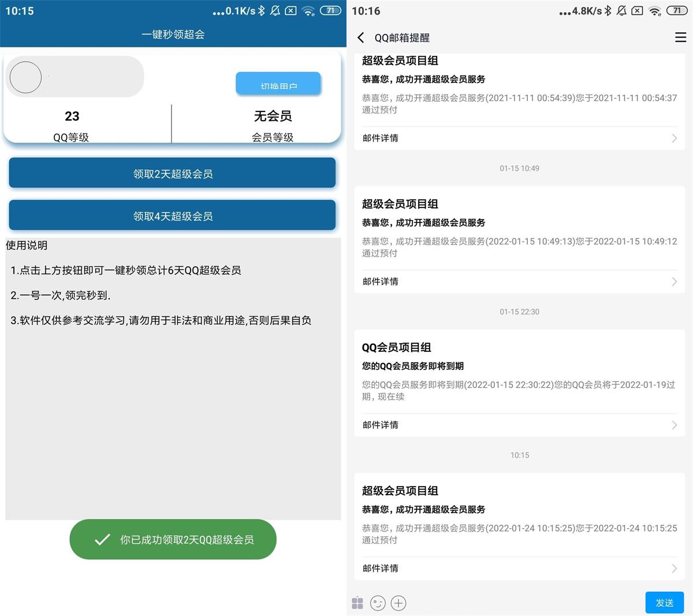Tap the checkmark icon in success toast

point(102,539)
